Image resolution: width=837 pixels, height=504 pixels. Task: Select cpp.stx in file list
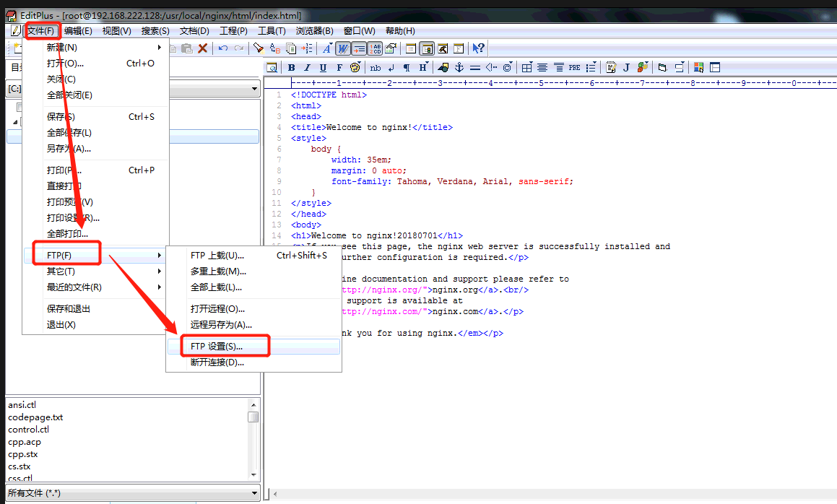23,454
